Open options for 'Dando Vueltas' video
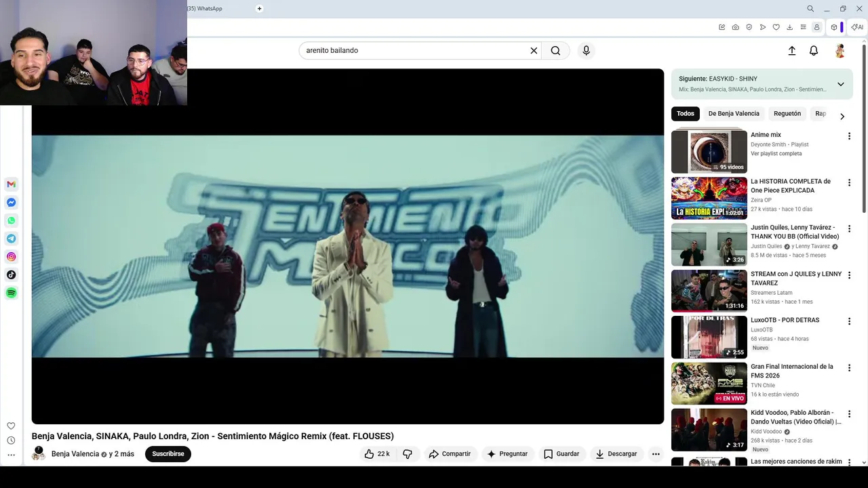The height and width of the screenshot is (488, 868). [849, 414]
